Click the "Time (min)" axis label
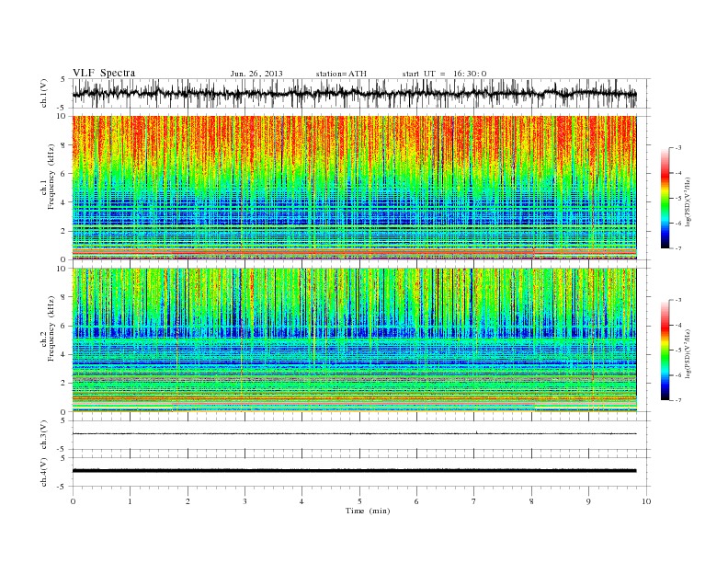The height and width of the screenshot is (563, 728). coord(368,511)
